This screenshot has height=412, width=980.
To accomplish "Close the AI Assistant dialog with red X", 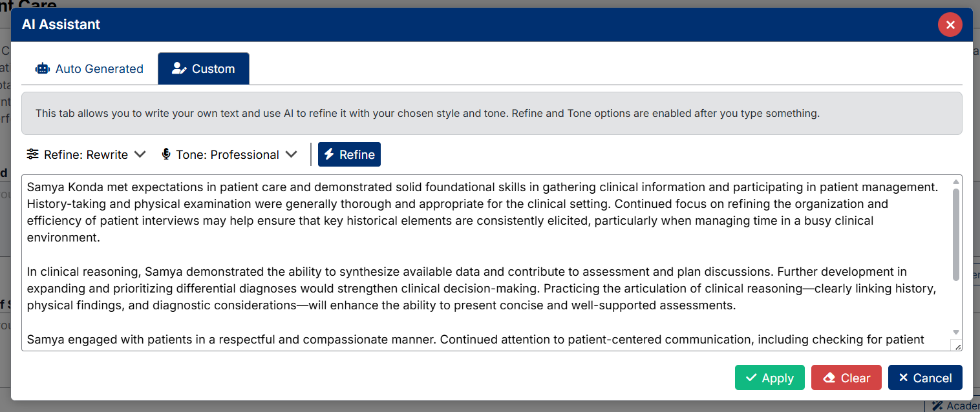I will [x=950, y=25].
